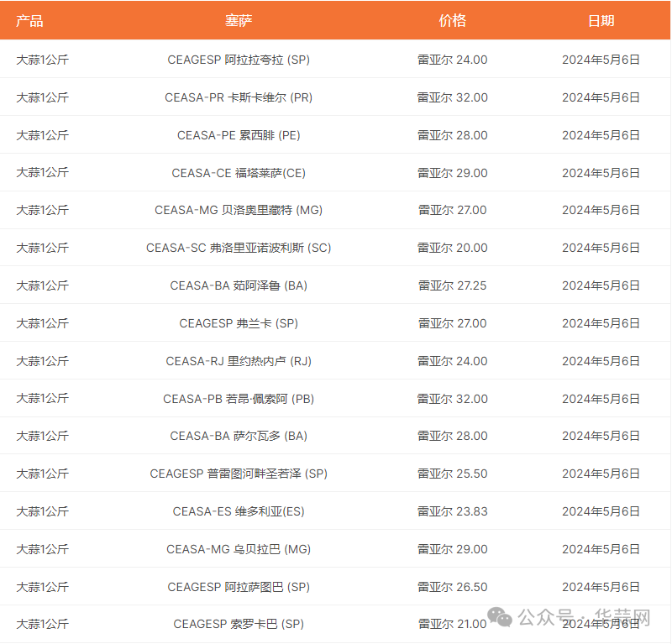The image size is (672, 644).
Task: Click price 雷亚尔 32.00 in 卡斯卡维尔 row
Action: pyautogui.click(x=453, y=97)
